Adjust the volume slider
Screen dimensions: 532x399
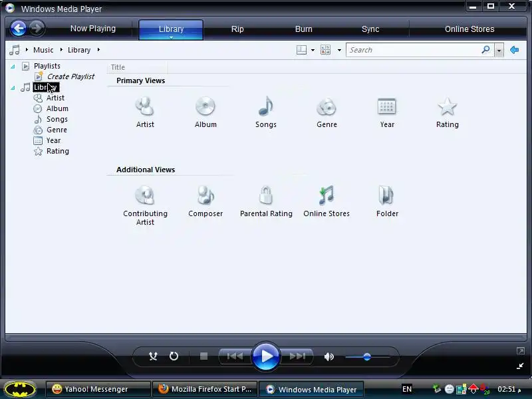coord(368,356)
